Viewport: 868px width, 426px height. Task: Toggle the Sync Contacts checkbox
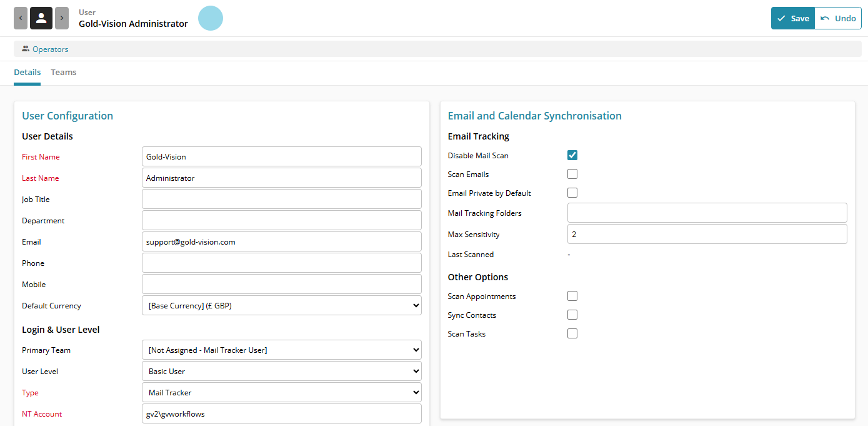(572, 315)
